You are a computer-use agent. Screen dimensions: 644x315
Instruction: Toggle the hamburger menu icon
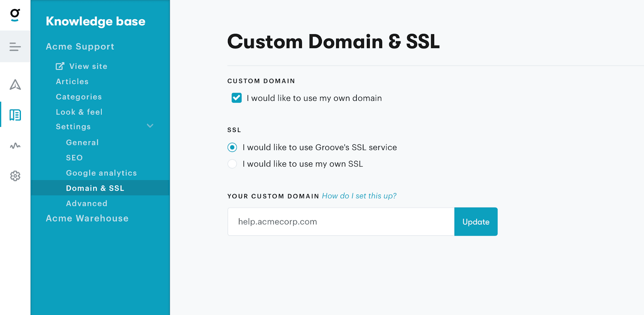pos(15,47)
